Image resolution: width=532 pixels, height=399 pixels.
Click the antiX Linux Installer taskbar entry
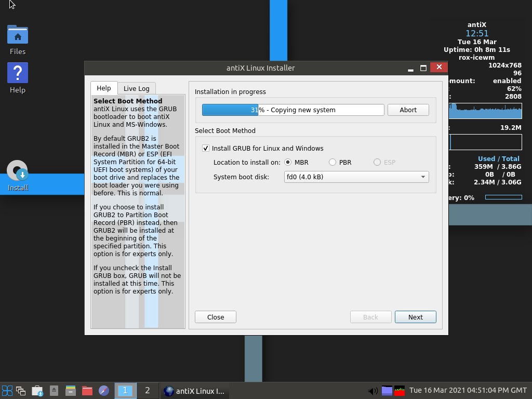(x=194, y=391)
